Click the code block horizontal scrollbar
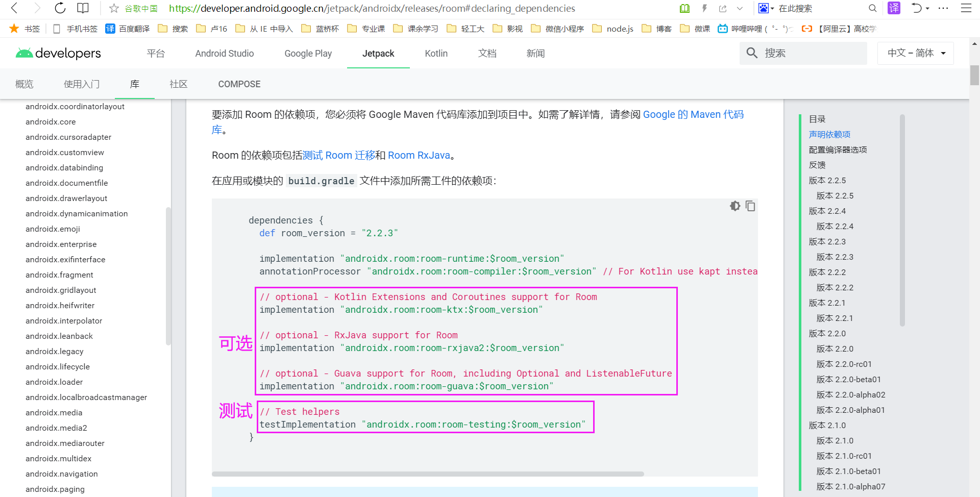Viewport: 980px width, 497px height. click(428, 474)
